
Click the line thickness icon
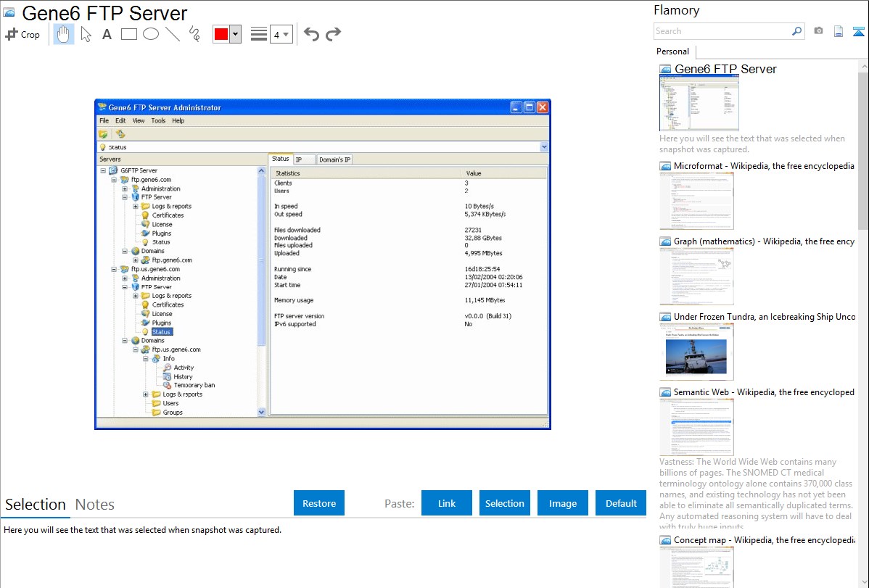(259, 34)
